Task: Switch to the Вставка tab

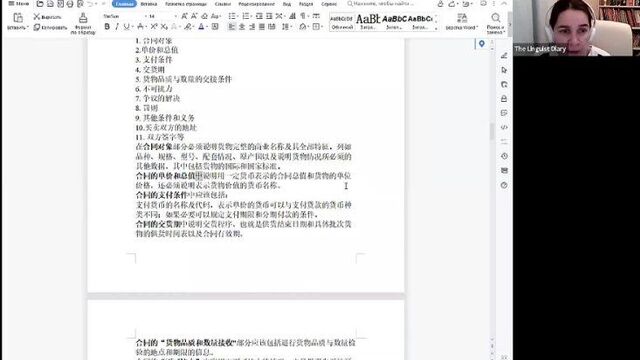Action: tap(149, 4)
